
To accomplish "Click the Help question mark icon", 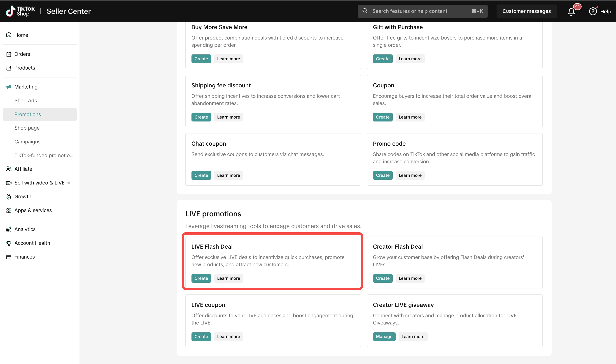I will 593,12.
